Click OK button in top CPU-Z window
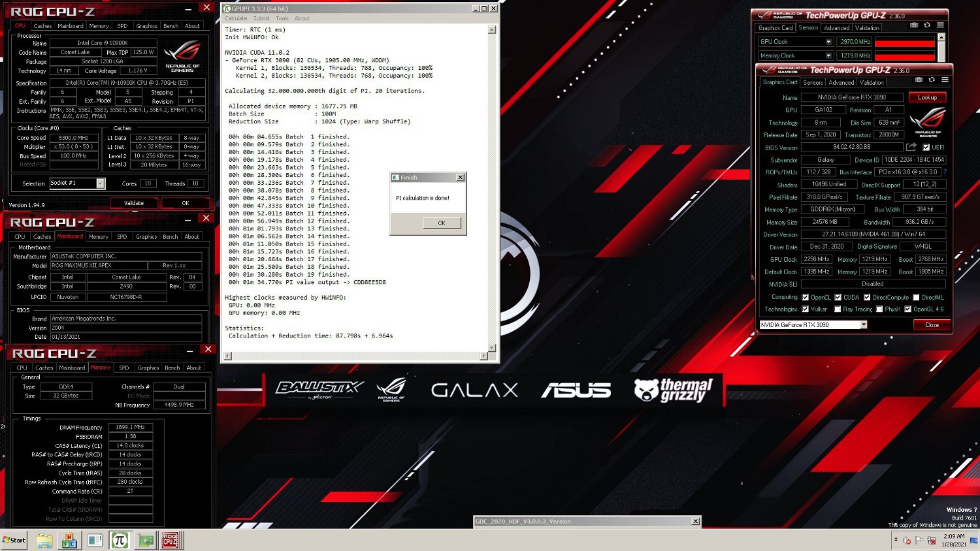 (186, 203)
